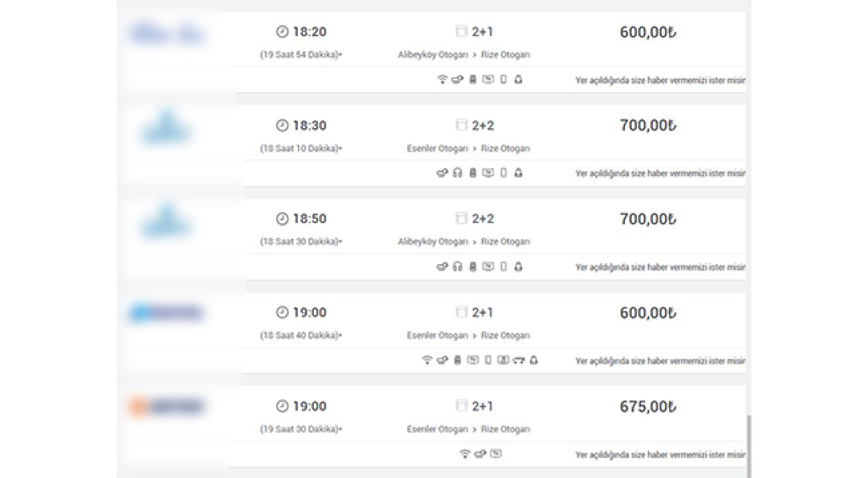Click the WiFi icon in the 18:20 trip row

point(442,80)
